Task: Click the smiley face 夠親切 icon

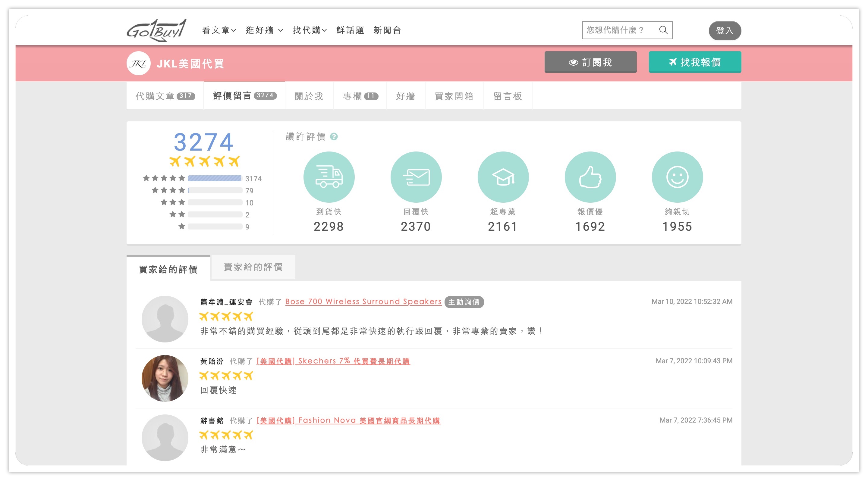Action: 677,177
